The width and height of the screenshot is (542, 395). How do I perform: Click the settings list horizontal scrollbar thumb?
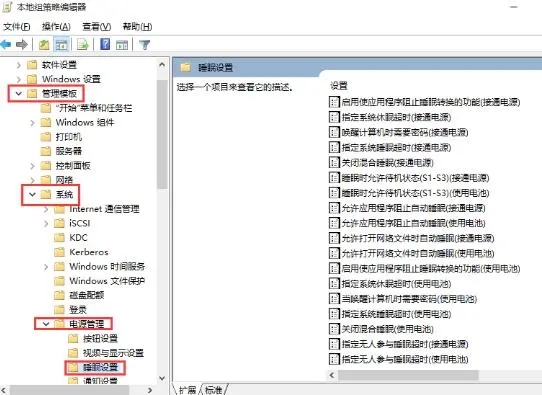coord(408,375)
